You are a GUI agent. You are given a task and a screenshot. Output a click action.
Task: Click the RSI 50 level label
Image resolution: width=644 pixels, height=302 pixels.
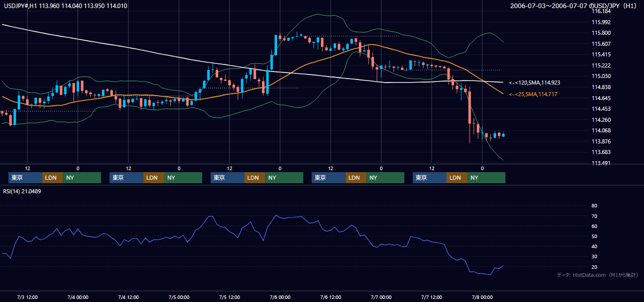(594, 236)
